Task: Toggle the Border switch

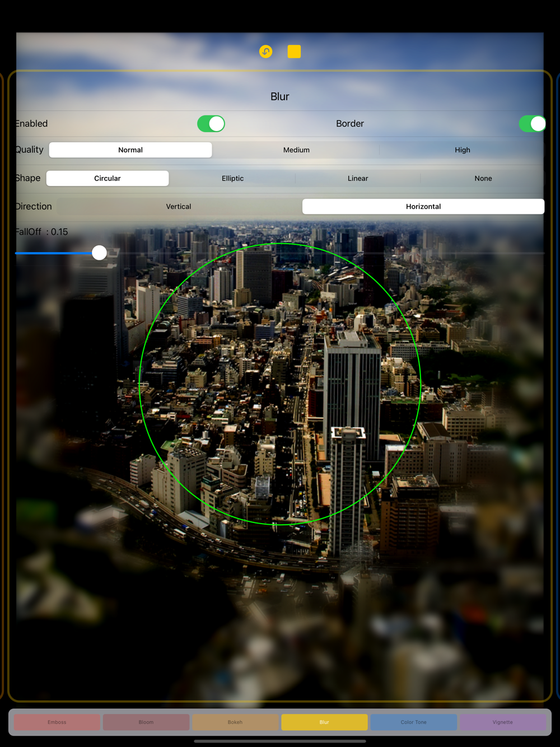Action: (532, 124)
